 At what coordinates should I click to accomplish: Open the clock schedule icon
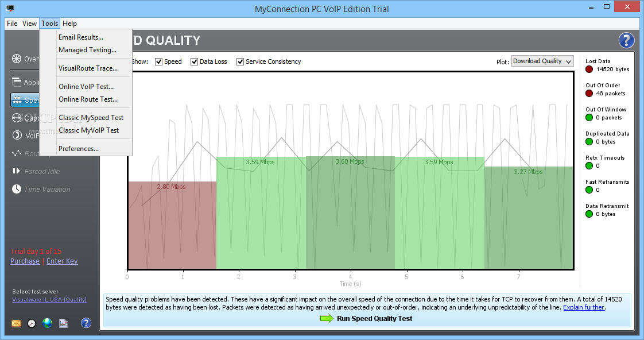(32, 323)
